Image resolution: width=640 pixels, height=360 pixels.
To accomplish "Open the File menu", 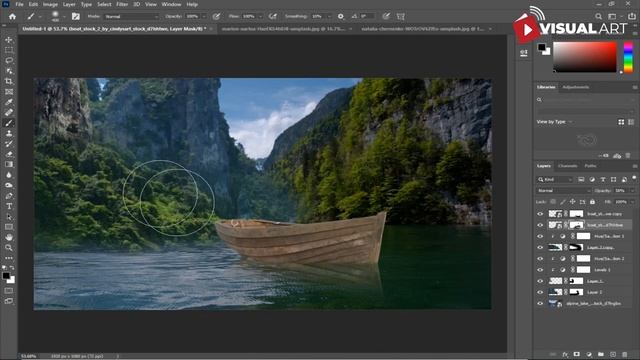I will (19, 4).
